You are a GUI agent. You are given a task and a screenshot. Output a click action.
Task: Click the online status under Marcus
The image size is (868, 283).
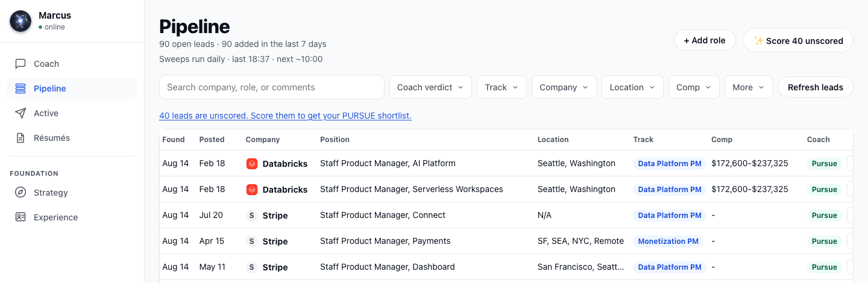52,27
